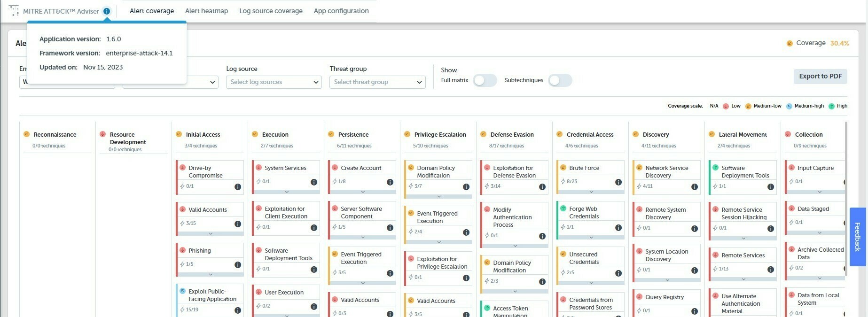This screenshot has width=868, height=317.
Task: Show info for Unsecured Credentials card
Action: [x=618, y=273]
